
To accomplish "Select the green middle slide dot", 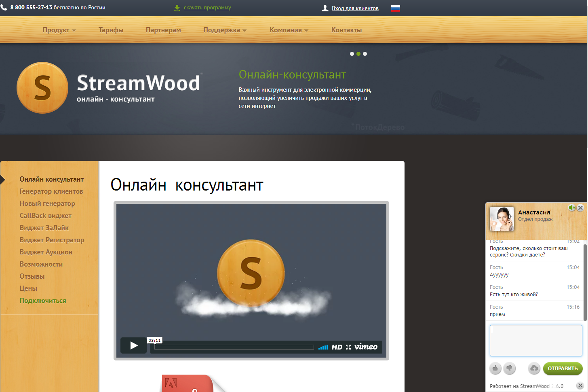I will click(x=358, y=54).
